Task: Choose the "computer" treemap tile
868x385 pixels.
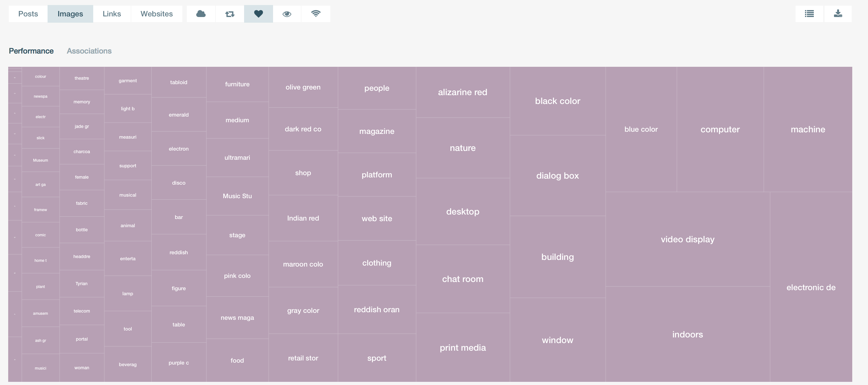Action: coord(720,129)
